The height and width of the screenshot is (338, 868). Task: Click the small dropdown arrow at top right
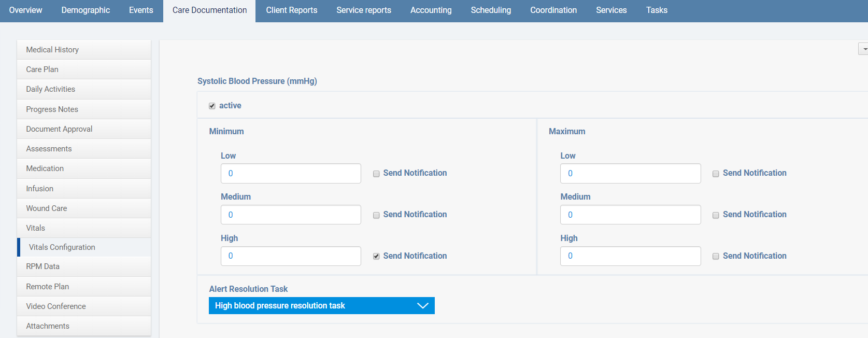coord(864,49)
